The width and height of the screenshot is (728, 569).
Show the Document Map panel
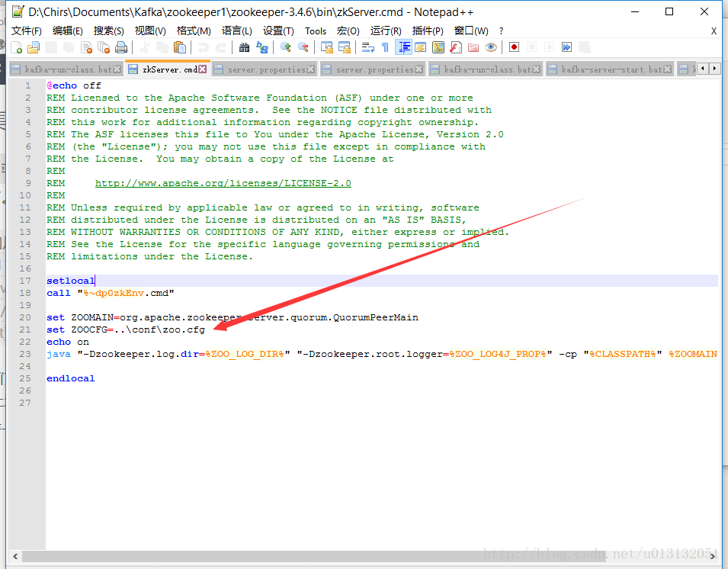(438, 47)
